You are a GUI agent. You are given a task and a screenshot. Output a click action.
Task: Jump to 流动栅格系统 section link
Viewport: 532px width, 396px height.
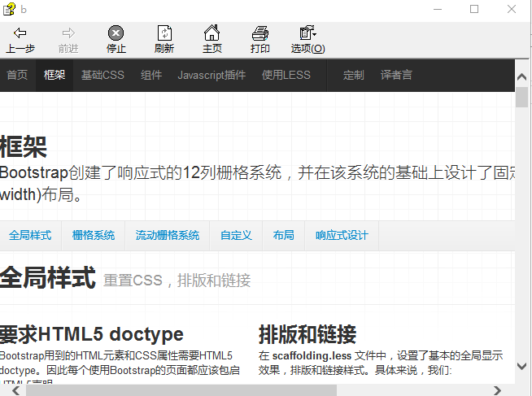point(168,236)
